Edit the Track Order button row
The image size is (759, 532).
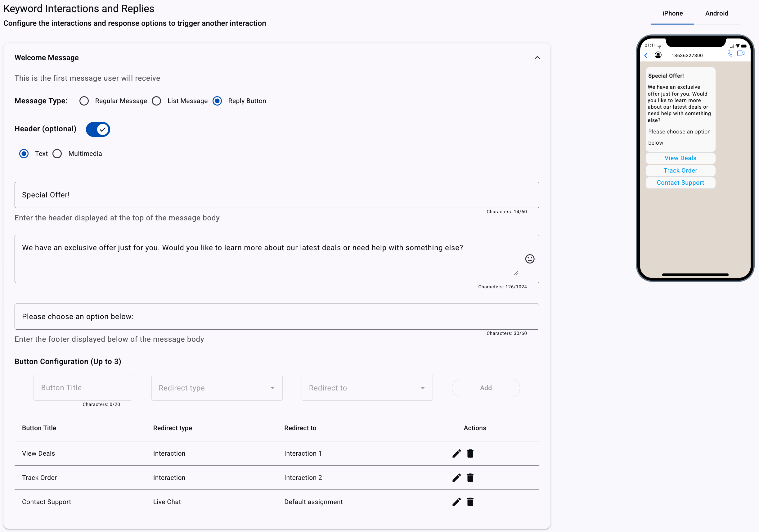456,477
